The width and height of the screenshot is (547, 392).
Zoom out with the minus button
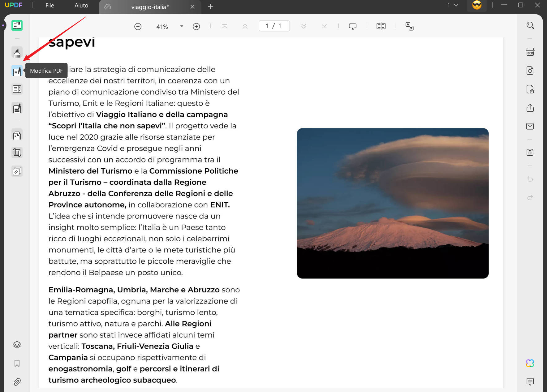pyautogui.click(x=138, y=27)
